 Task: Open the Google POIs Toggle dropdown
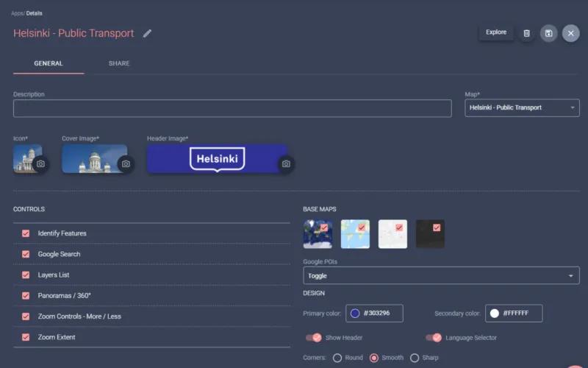(x=442, y=275)
